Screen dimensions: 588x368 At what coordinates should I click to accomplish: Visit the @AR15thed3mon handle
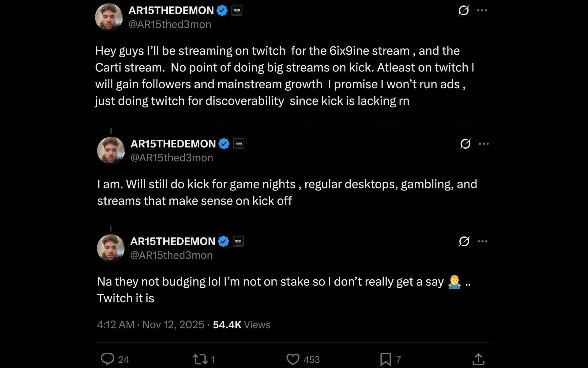[x=170, y=24]
